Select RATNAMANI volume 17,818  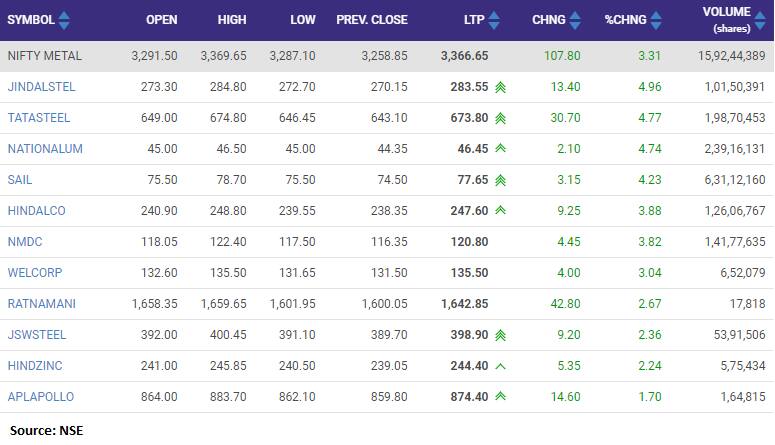(747, 304)
